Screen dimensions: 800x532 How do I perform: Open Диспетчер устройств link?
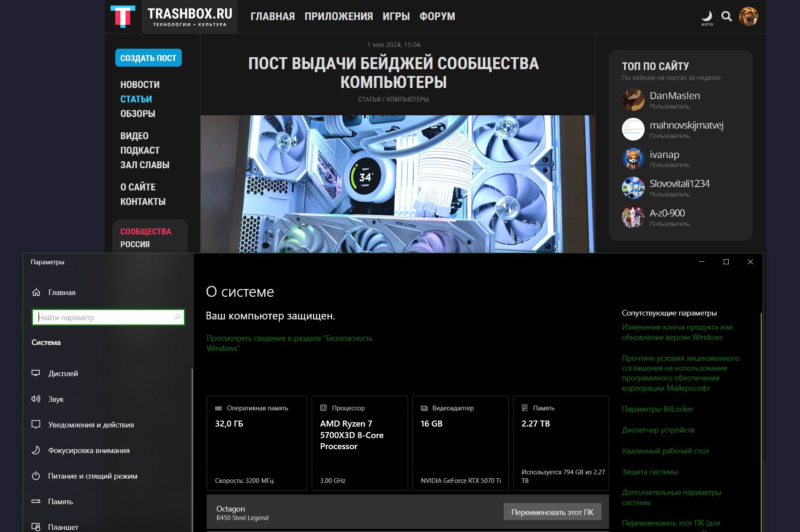coord(658,430)
